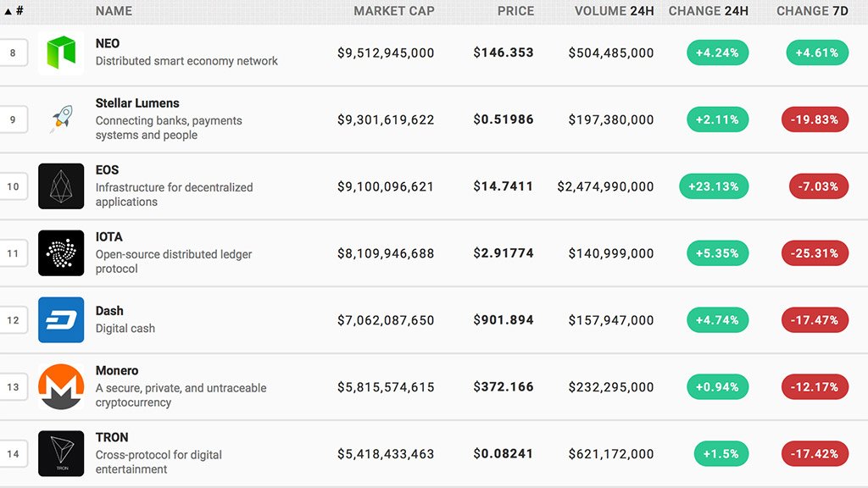Click the TRON logo icon
Screen dimensions: 868x488
[x=61, y=454]
